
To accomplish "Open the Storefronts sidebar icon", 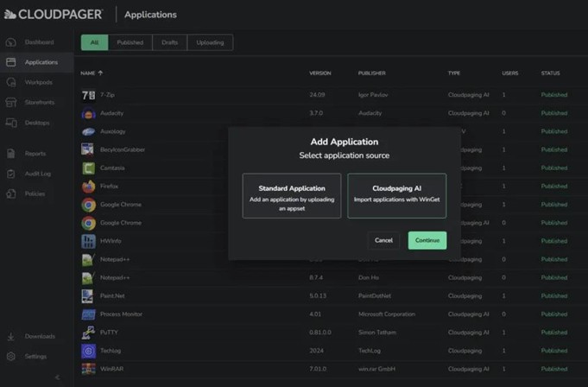I will point(10,102).
